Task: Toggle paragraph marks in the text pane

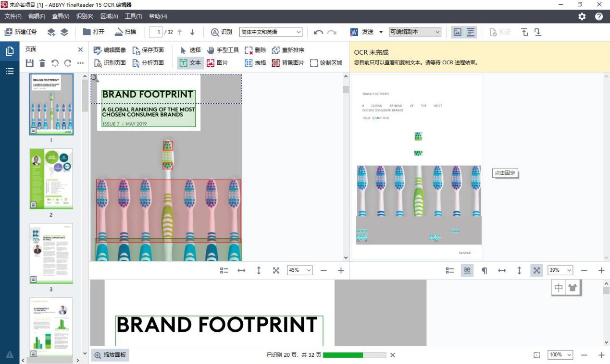Action: tap(484, 270)
